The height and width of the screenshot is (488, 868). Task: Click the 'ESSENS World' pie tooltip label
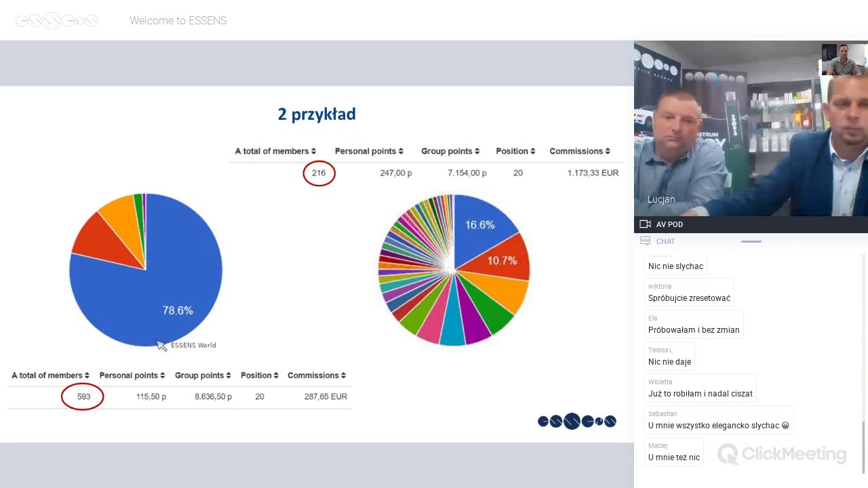pyautogui.click(x=193, y=345)
